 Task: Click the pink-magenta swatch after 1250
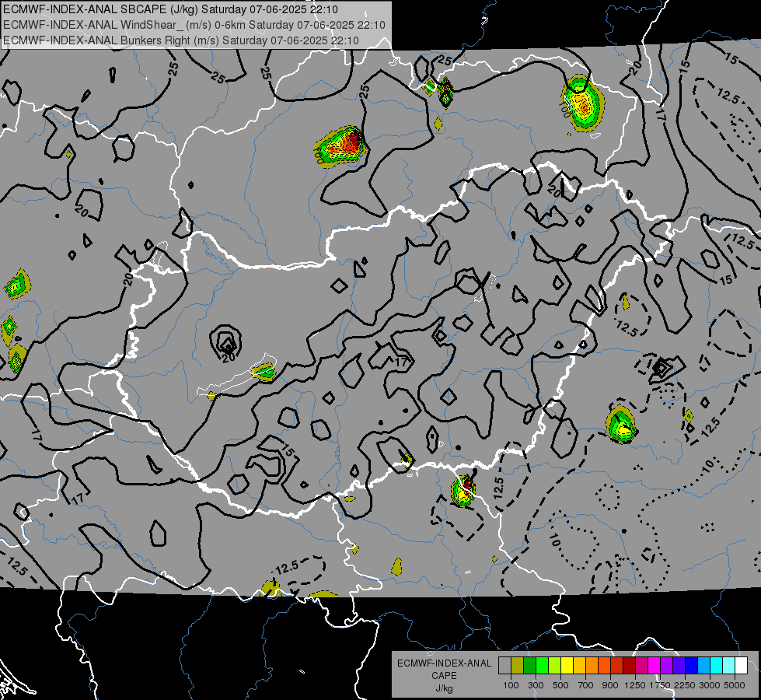point(641,665)
